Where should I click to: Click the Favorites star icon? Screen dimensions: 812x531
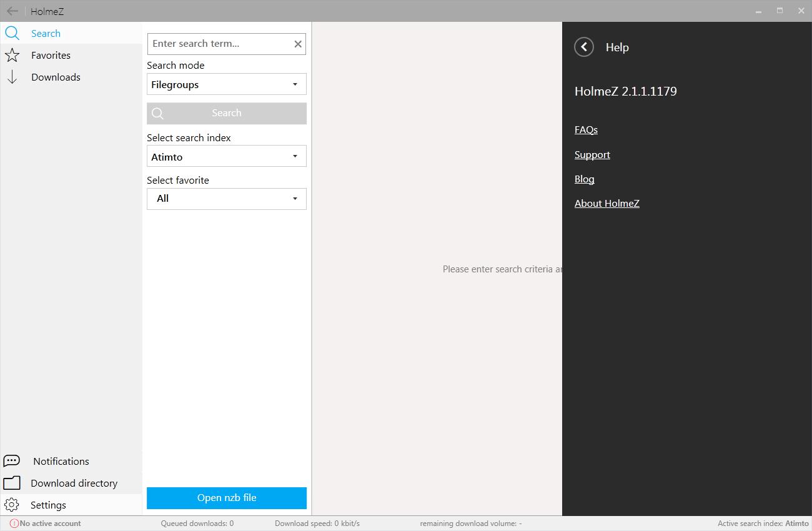[x=12, y=56]
